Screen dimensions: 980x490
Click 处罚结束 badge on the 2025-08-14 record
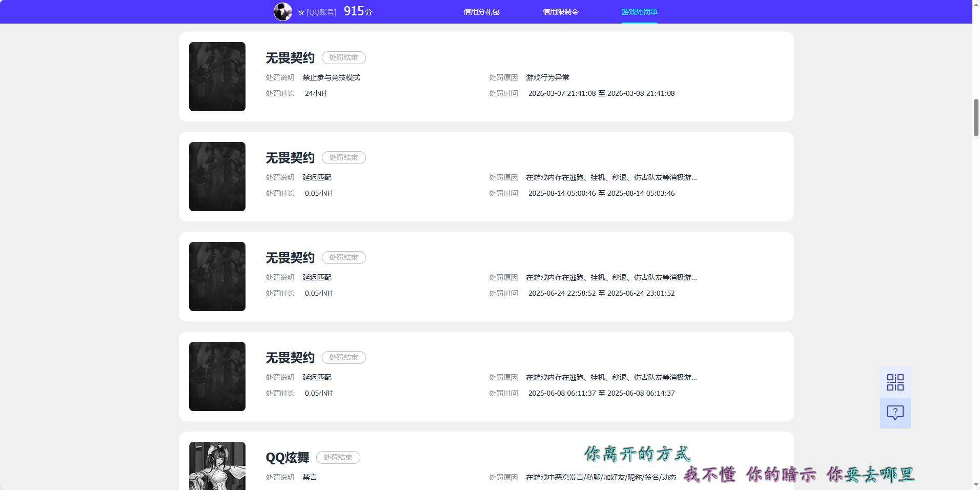click(343, 157)
